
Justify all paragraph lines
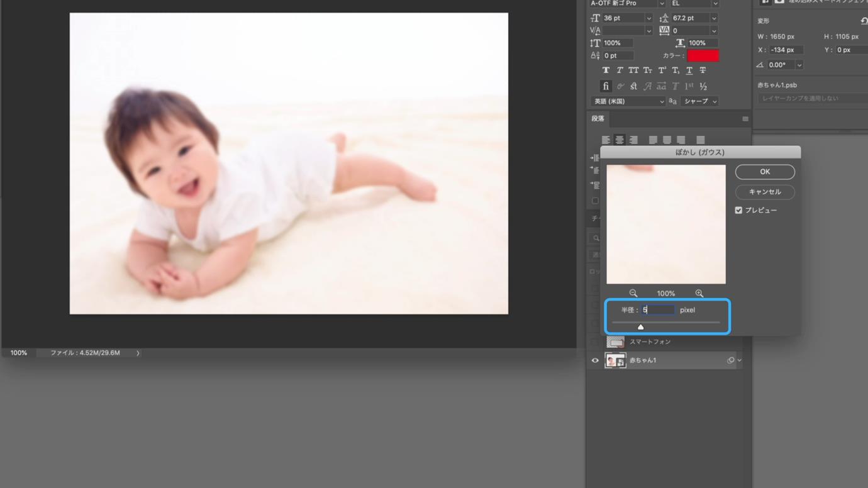point(700,140)
